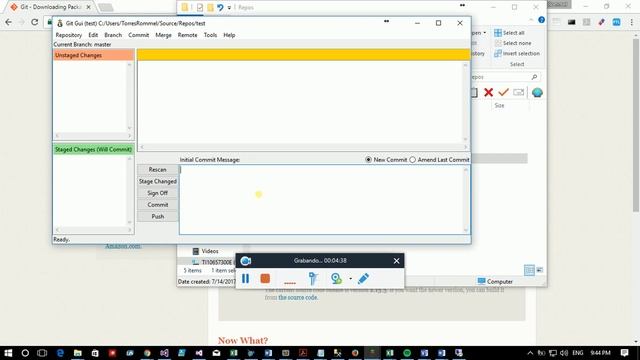Open the Remote menu in Git Gui
The image size is (640, 360).
187,35
